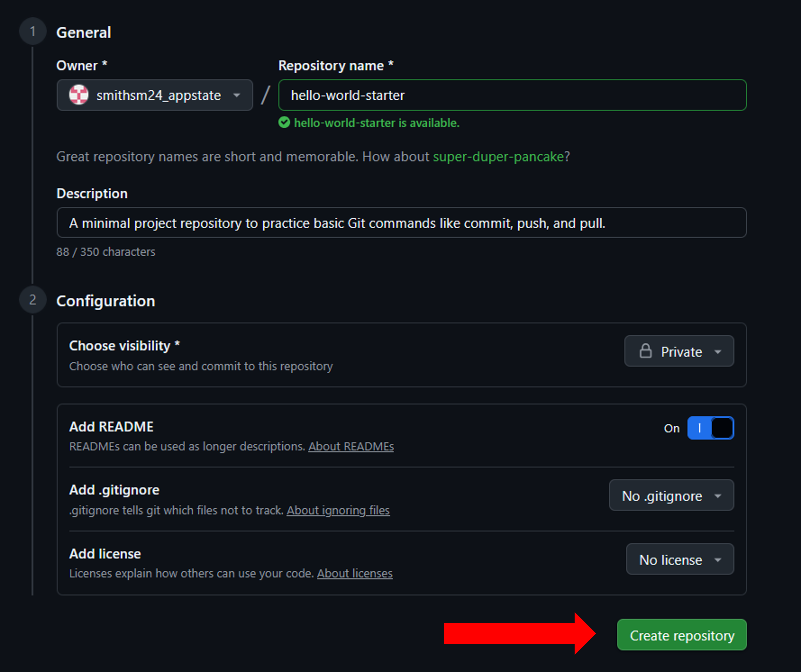Click the smithsm24_appstate avatar icon
Viewport: 801px width, 672px height.
[x=78, y=95]
